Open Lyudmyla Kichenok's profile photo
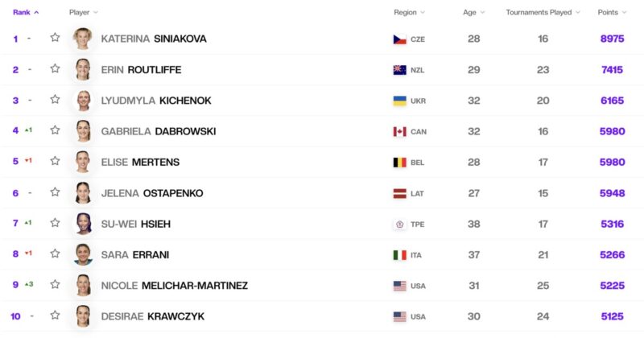Image resolution: width=644 pixels, height=338 pixels. tap(83, 101)
